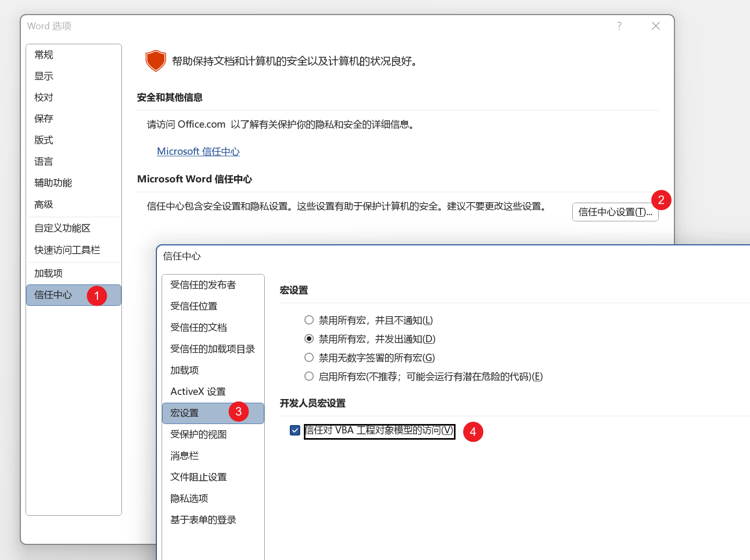Select the 显示 category in Word options
Viewport: 750px width, 560px height.
(x=73, y=76)
